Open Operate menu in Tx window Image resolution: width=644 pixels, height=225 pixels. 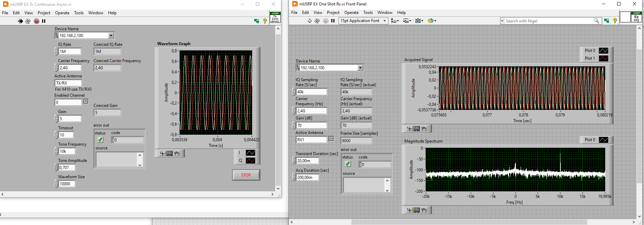(62, 13)
